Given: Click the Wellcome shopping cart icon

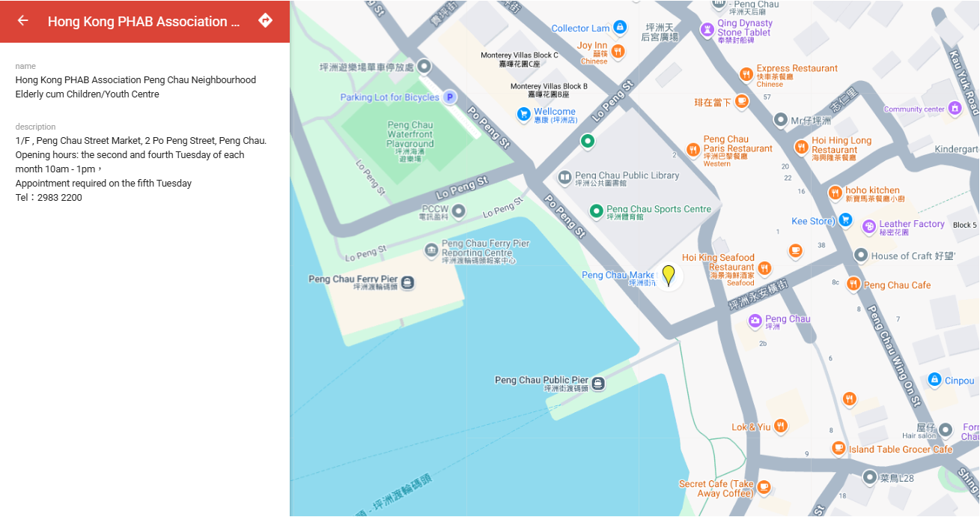Looking at the screenshot, I should click(523, 115).
